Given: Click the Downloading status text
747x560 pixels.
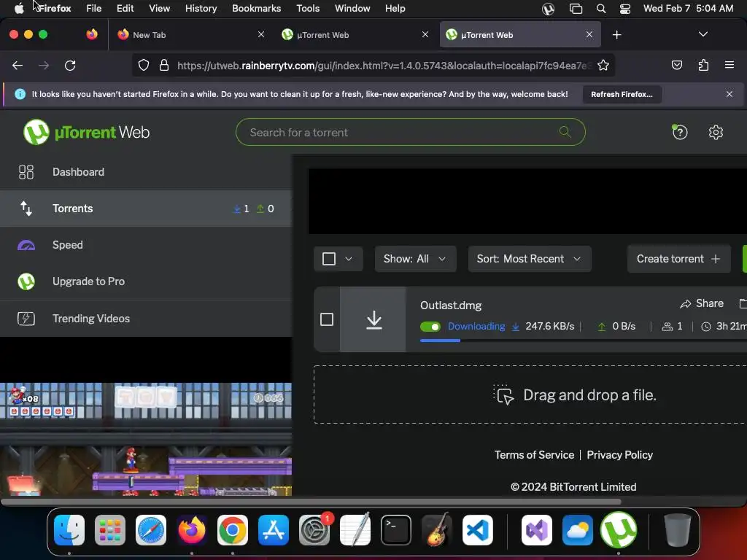Looking at the screenshot, I should [476, 326].
